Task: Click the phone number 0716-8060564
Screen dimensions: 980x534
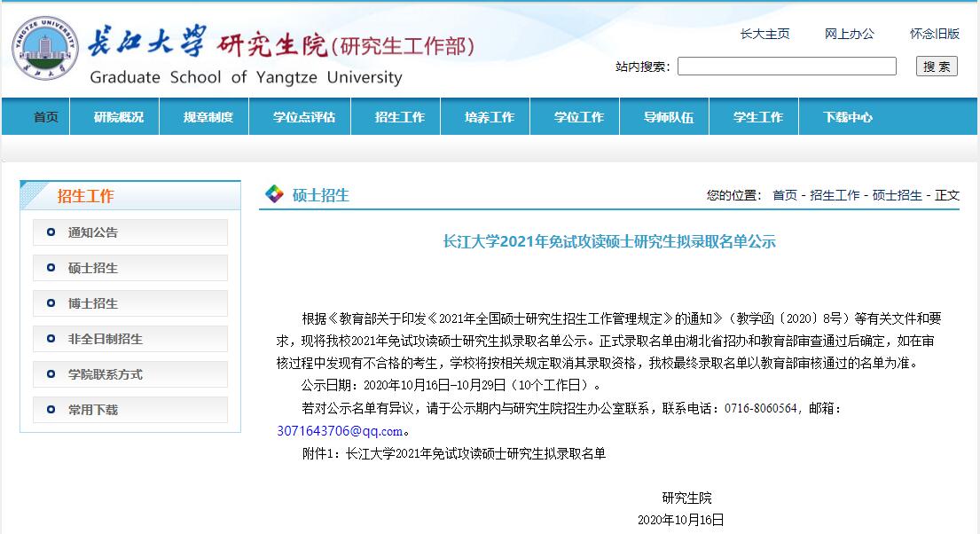Action: coord(761,408)
